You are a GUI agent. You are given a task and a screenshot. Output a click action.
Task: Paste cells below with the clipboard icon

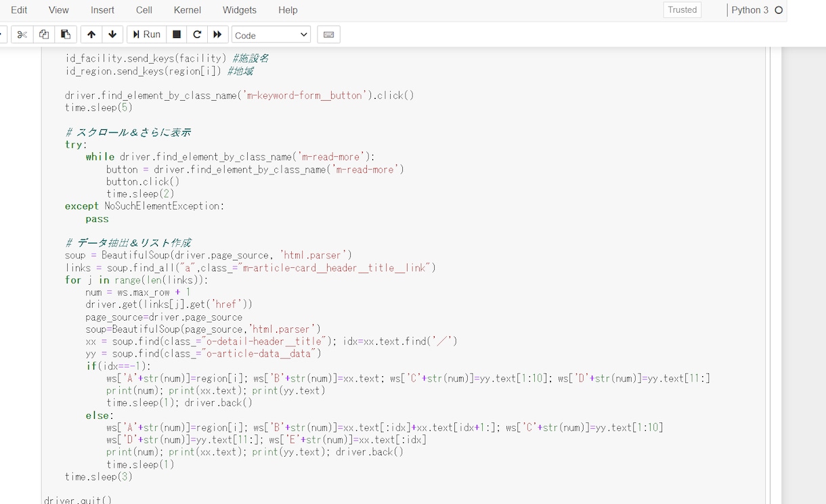[66, 35]
